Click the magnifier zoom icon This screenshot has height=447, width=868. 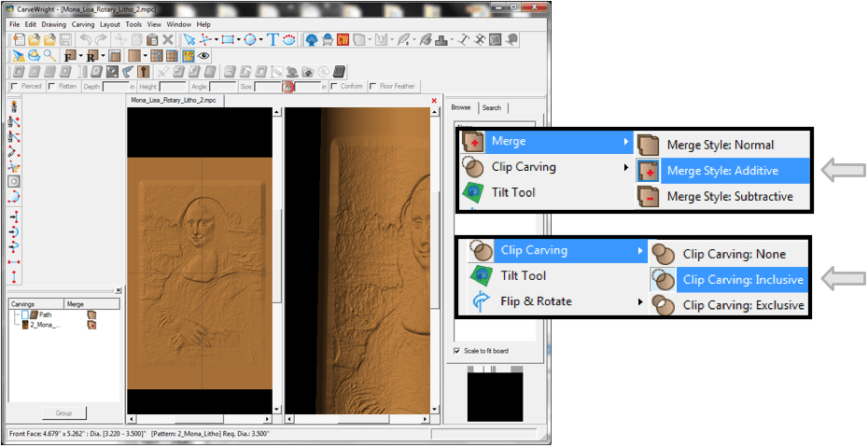(49, 56)
